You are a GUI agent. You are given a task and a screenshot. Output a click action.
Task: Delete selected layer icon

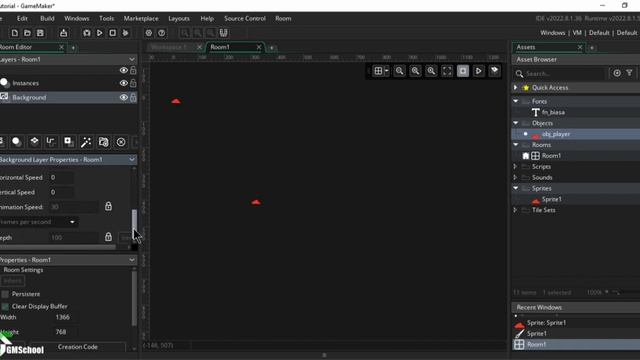[x=121, y=142]
